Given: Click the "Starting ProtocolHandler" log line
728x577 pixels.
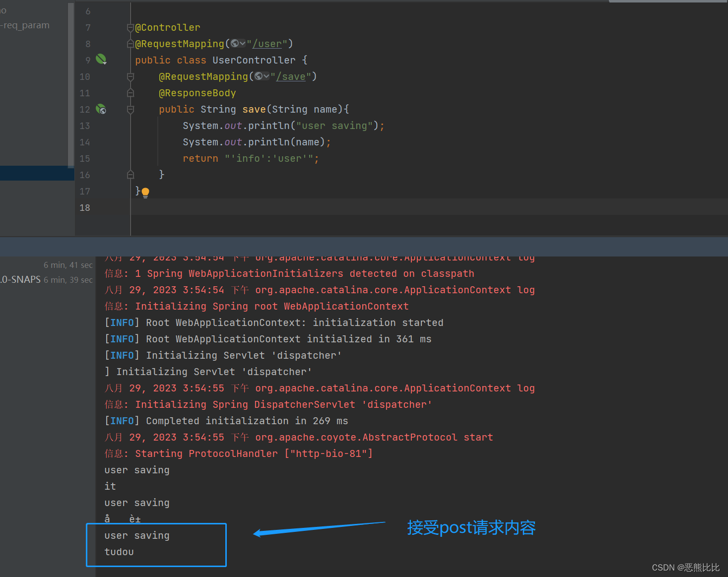Looking at the screenshot, I should point(239,453).
